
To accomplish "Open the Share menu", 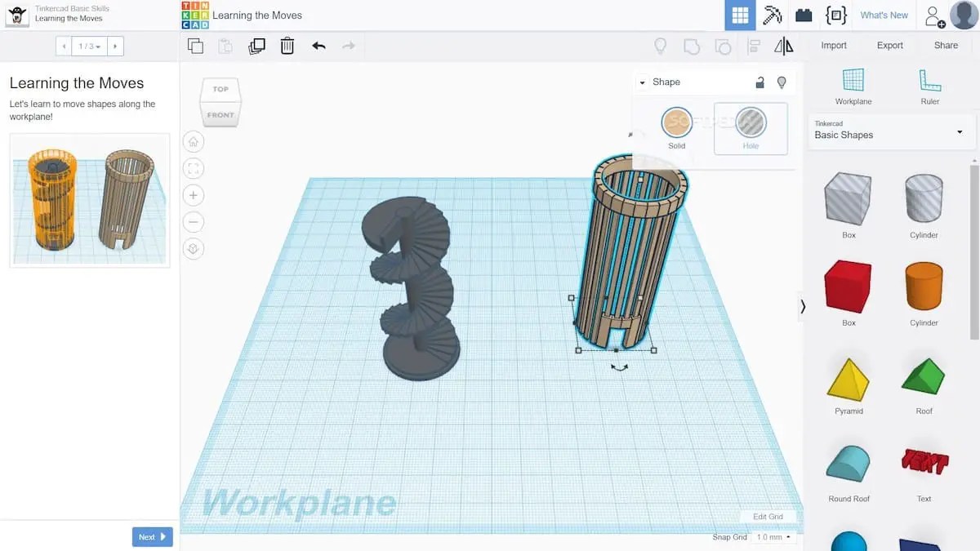I will click(946, 45).
